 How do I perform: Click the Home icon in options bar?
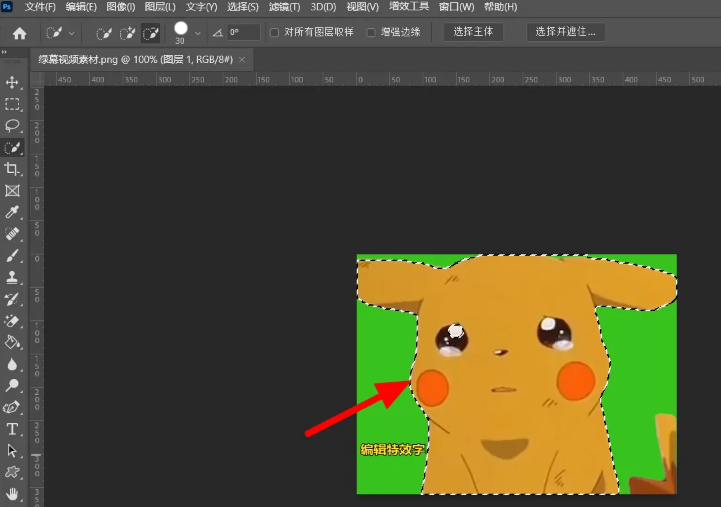(19, 33)
